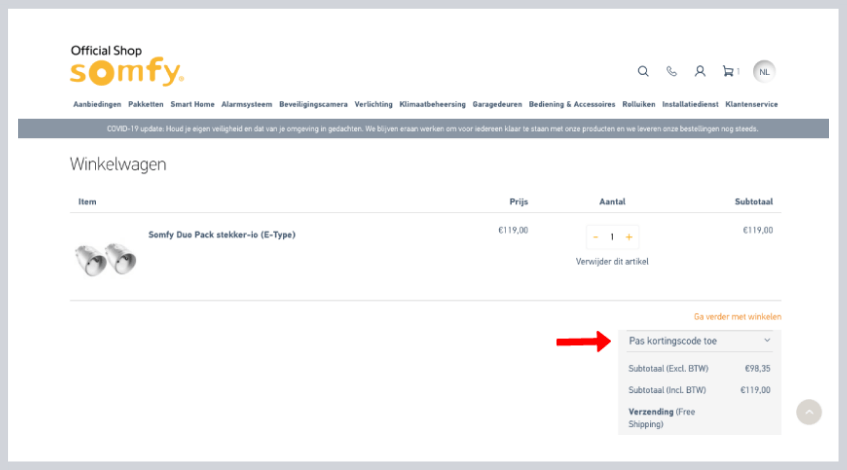Viewport: 847px width, 470px height.
Task: Open the Alarmsysteem menu
Action: [247, 104]
